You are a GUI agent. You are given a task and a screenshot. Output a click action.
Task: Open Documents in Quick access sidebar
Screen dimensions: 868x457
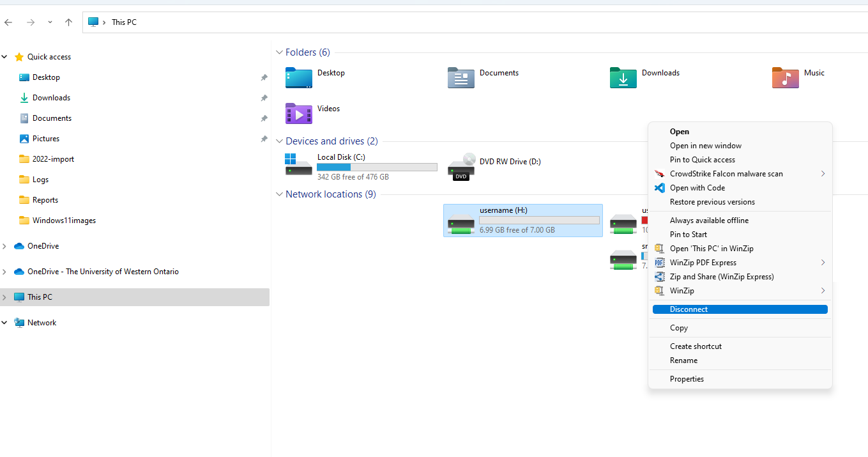point(52,118)
